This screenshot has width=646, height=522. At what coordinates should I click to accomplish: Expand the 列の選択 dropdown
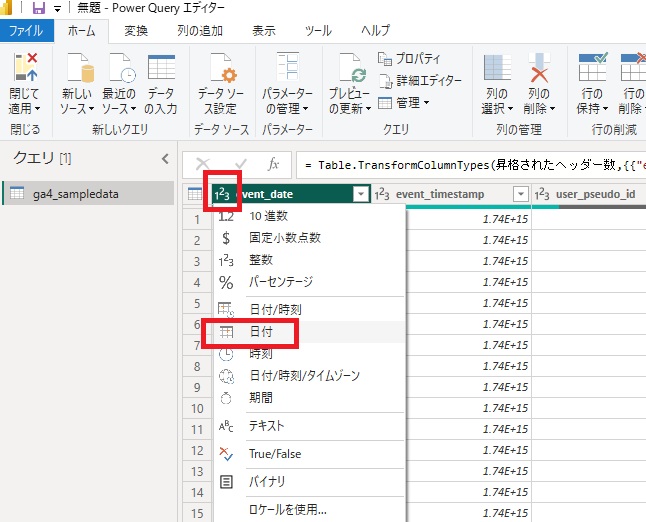(x=510, y=109)
